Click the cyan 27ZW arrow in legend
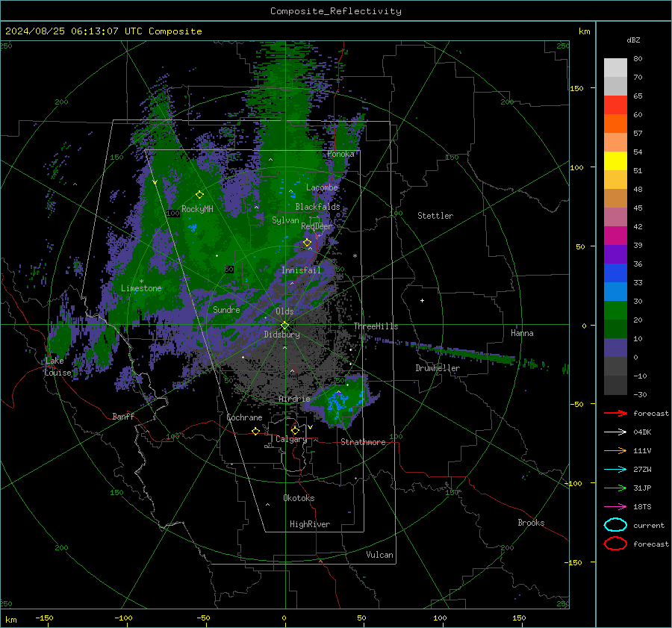Image resolution: width=672 pixels, height=628 pixels. [x=615, y=470]
